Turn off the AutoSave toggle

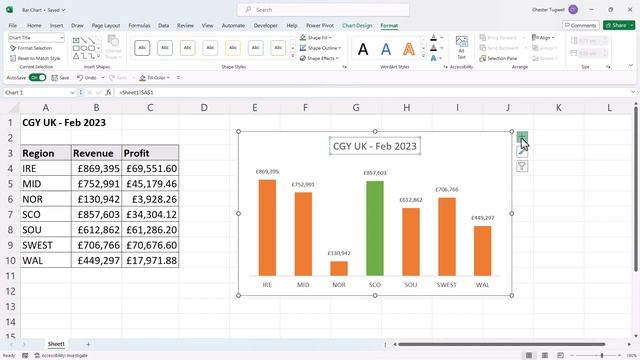pyautogui.click(x=38, y=78)
